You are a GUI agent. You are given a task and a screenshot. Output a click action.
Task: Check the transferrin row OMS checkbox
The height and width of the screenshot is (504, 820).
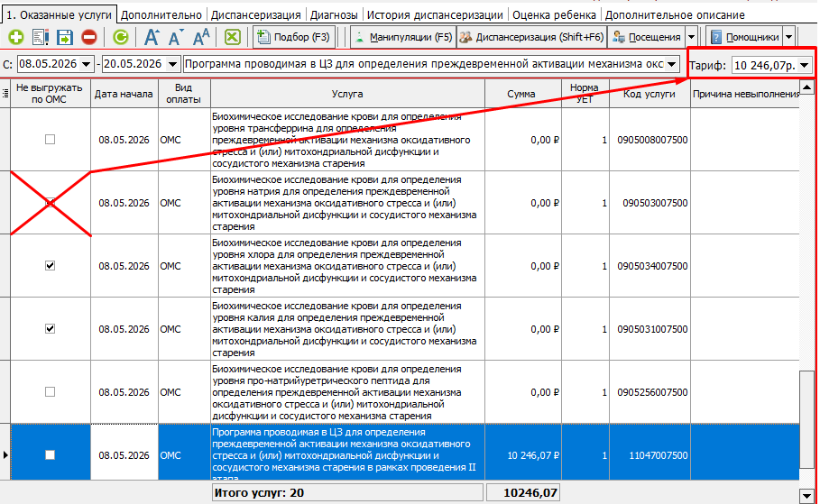point(50,140)
